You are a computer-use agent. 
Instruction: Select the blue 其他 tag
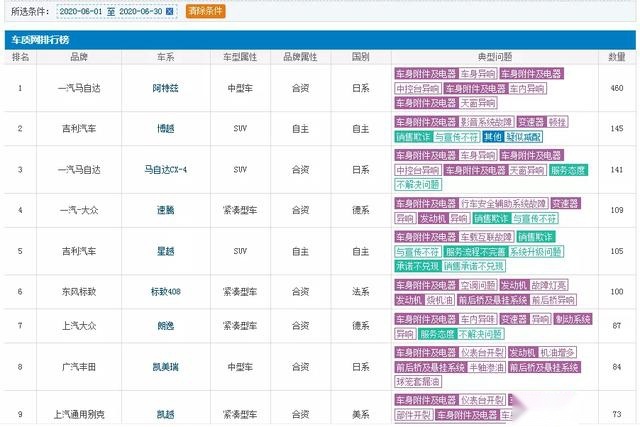click(493, 137)
